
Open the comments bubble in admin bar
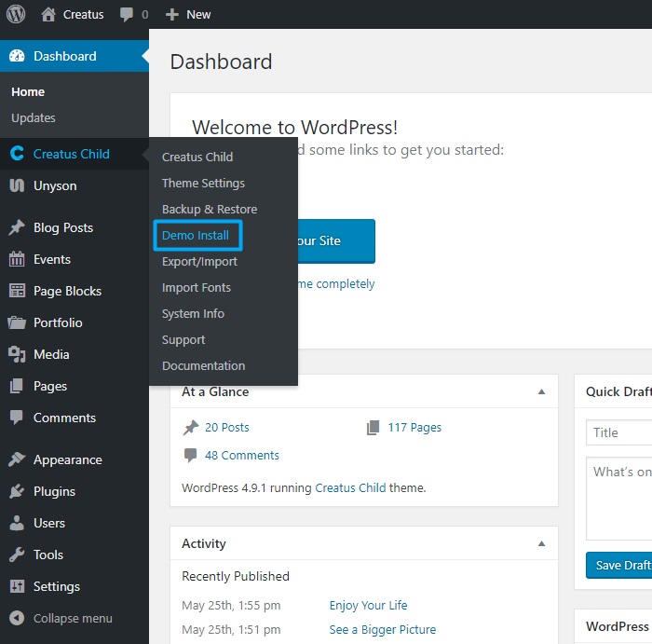(127, 15)
